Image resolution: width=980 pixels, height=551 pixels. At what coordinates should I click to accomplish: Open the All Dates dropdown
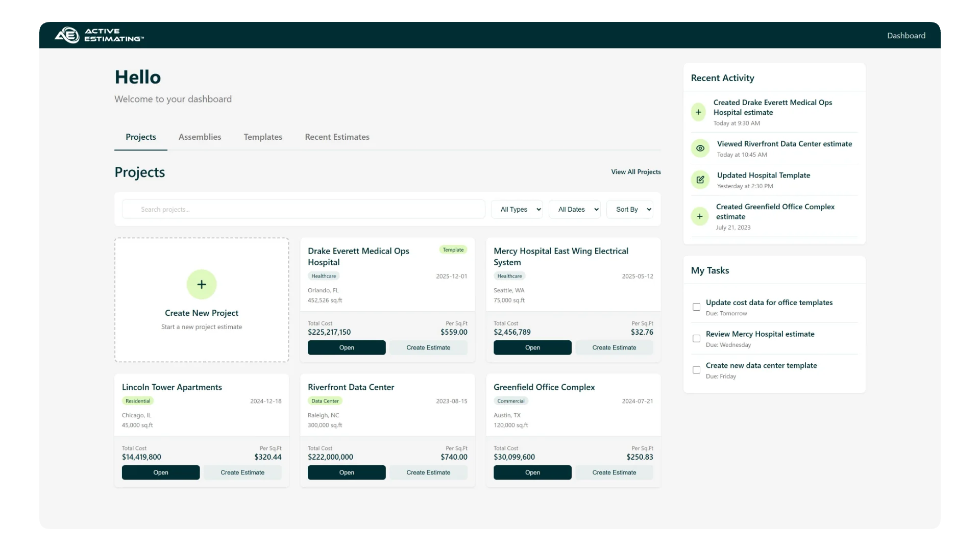574,209
